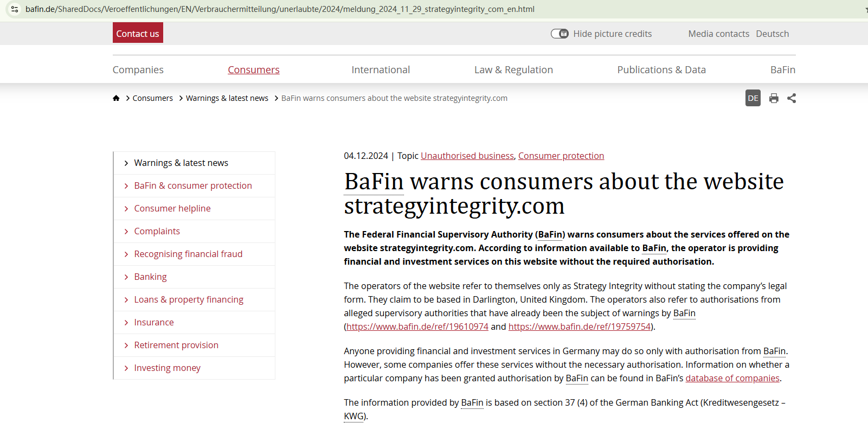Open the Law & Regulation menu

513,70
